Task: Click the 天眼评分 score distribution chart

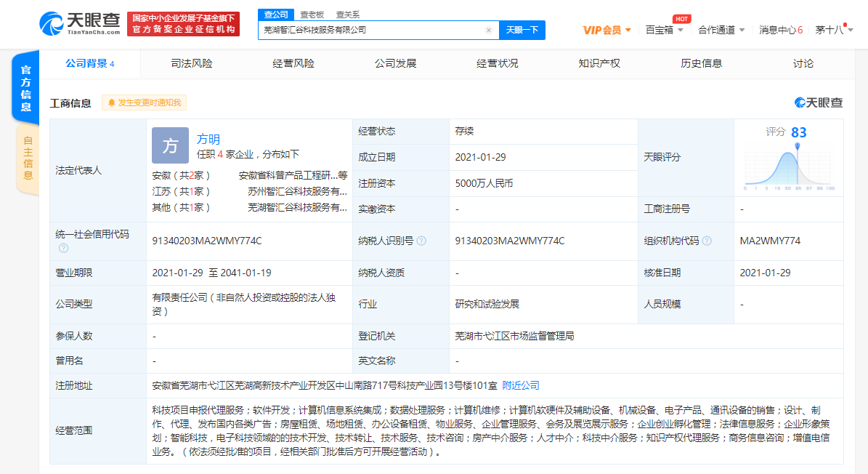Action: (789, 169)
